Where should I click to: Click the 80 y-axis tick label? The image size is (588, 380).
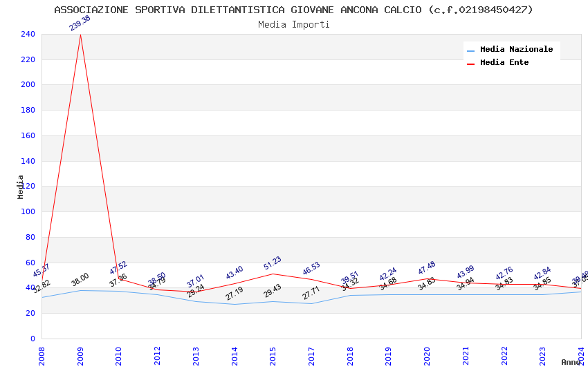point(30,237)
